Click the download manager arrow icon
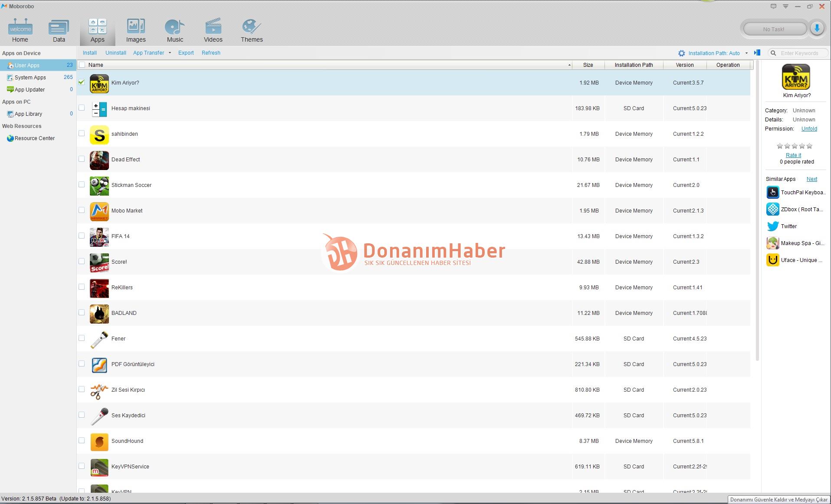This screenshot has width=831, height=504. coord(817,29)
